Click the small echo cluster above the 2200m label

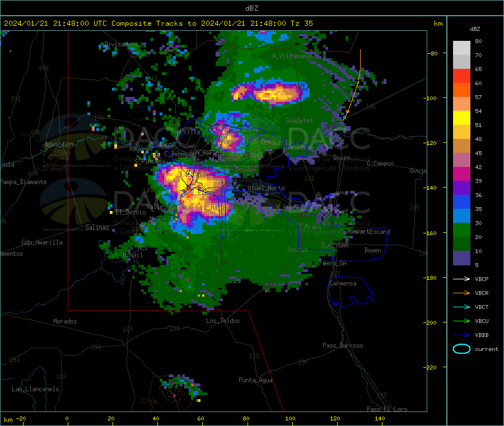182,387
